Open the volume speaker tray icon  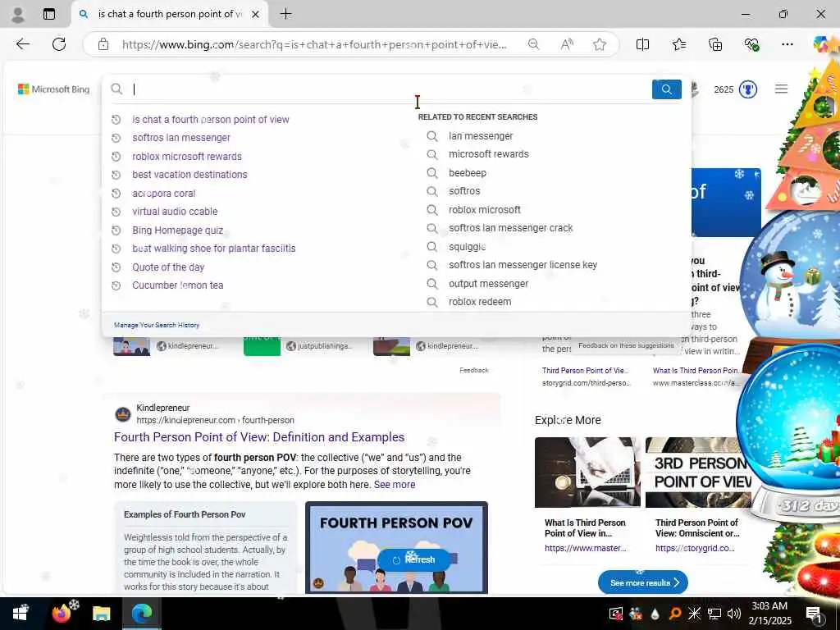734,614
